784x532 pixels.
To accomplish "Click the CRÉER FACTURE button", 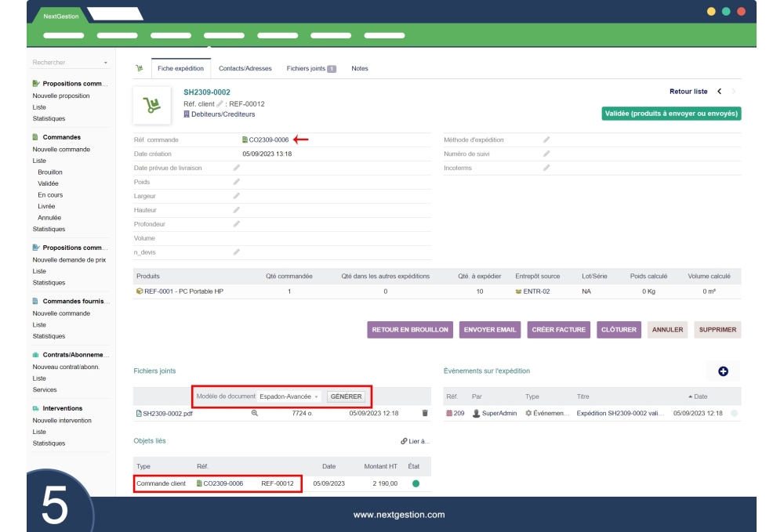I will 558,330.
